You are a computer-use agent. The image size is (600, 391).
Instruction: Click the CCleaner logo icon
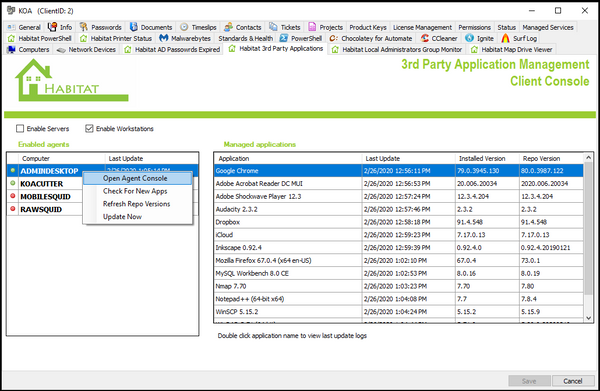click(424, 38)
